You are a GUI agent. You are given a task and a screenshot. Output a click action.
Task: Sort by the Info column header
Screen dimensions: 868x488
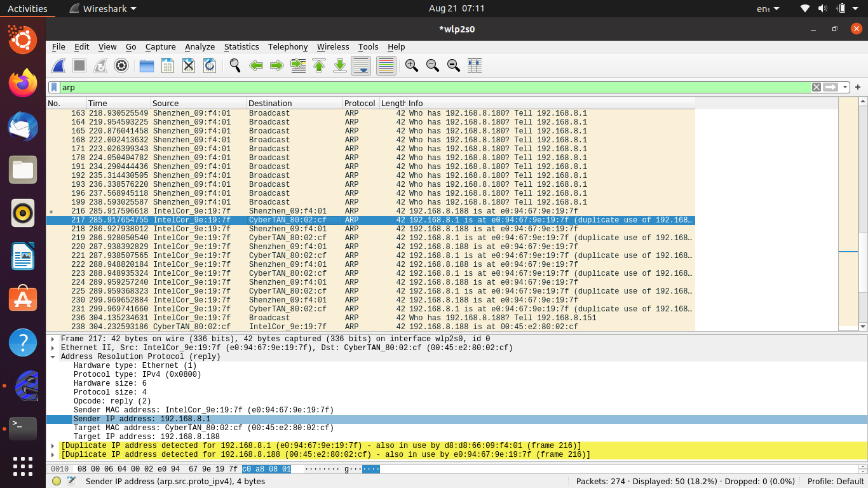pos(551,103)
